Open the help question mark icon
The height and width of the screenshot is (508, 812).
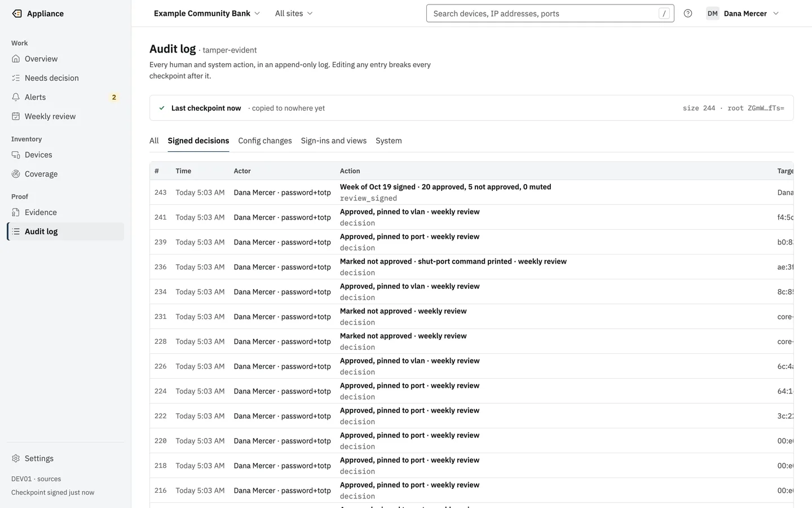click(688, 14)
